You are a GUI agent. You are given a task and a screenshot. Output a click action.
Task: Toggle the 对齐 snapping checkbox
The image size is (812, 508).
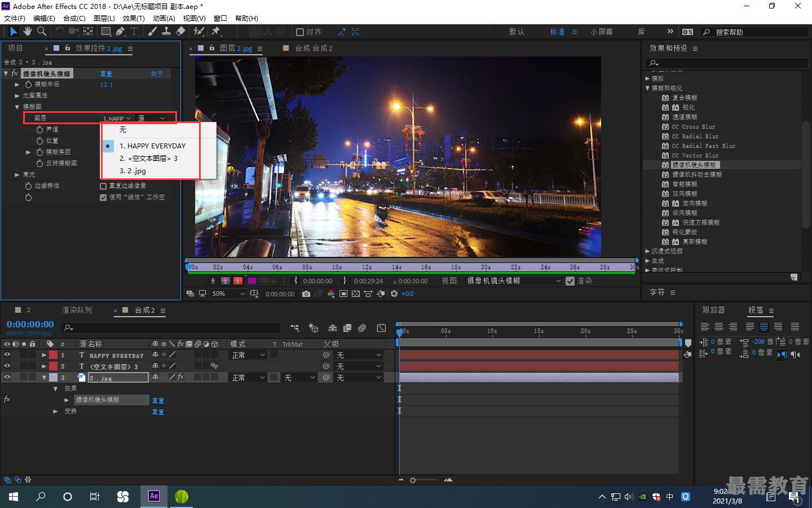point(300,32)
